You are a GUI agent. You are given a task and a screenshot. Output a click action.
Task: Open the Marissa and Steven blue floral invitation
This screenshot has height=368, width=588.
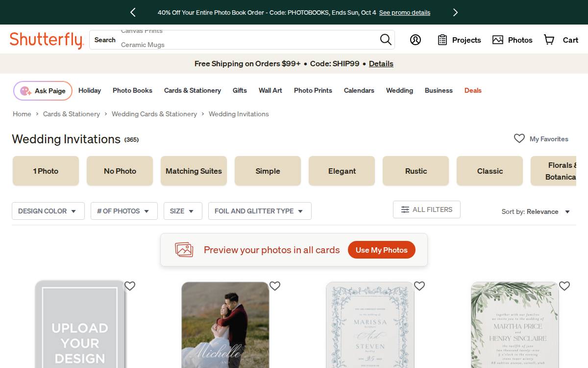coord(370,325)
